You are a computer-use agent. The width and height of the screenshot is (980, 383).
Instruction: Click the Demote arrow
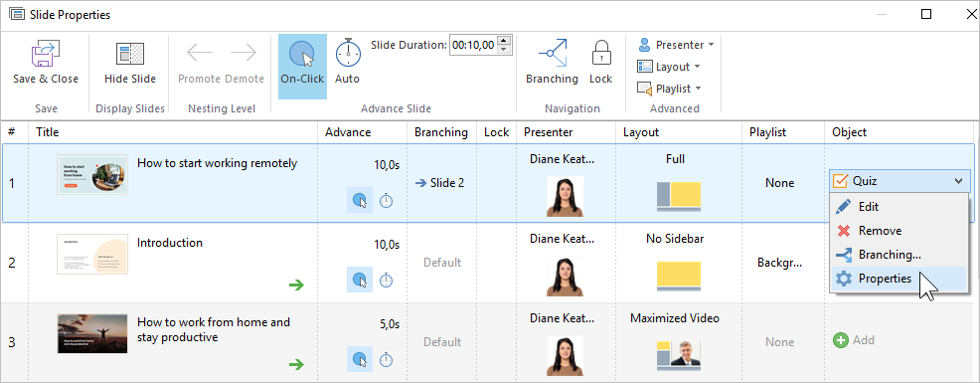click(x=244, y=53)
